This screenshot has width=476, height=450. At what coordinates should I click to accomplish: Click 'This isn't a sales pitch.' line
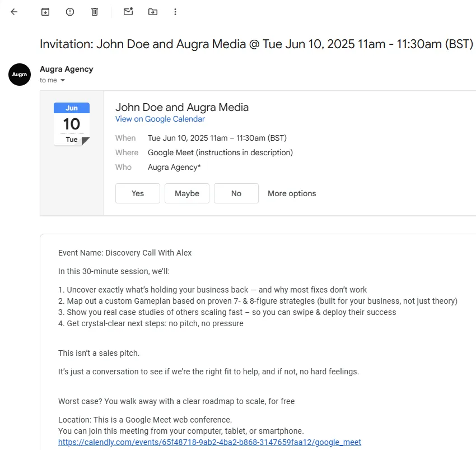[99, 353]
